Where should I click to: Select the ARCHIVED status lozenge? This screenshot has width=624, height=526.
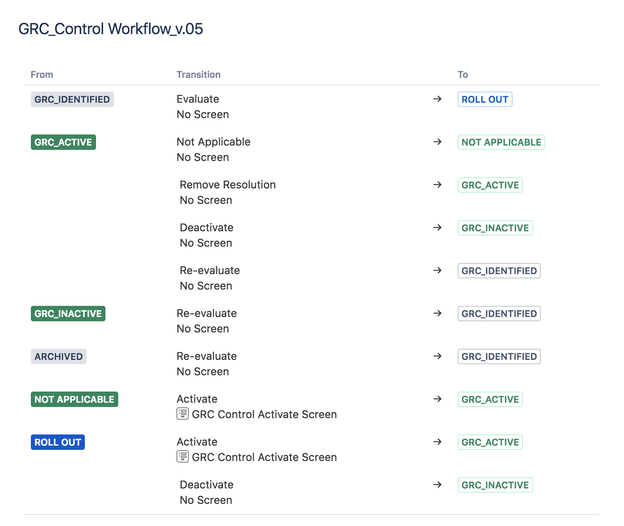tap(58, 357)
